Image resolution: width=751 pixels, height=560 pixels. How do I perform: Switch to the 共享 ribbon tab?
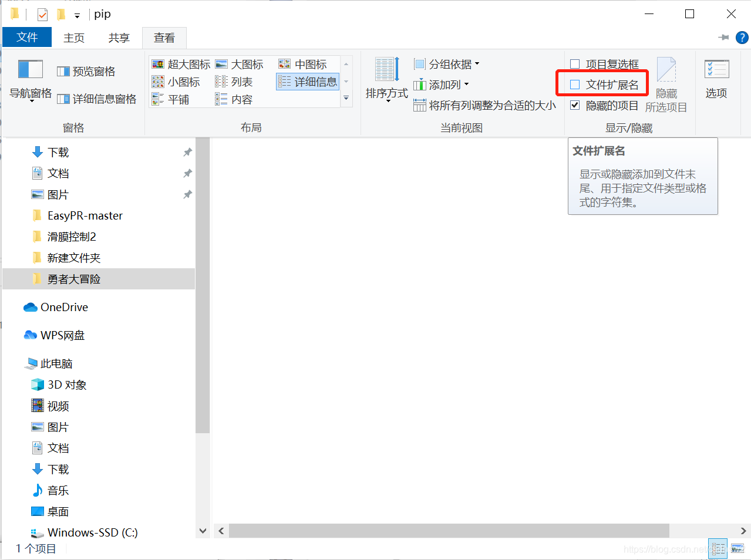(119, 38)
